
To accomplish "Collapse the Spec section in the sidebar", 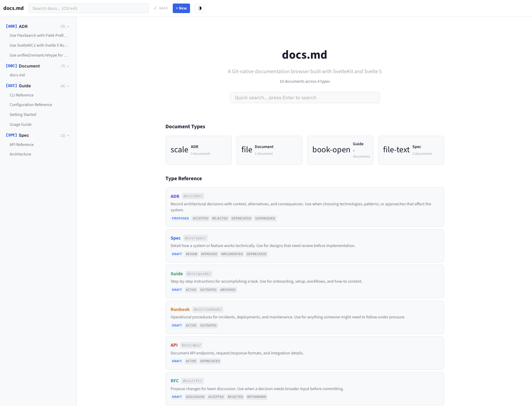I will pos(68,135).
